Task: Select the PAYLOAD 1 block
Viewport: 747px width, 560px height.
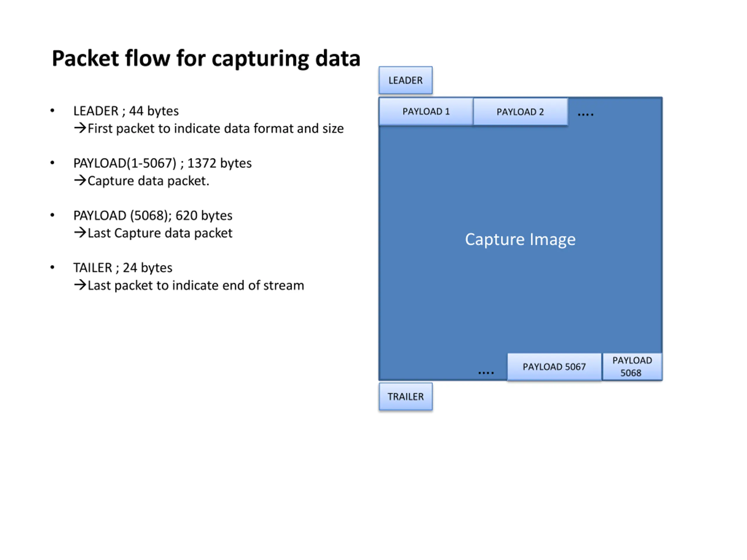Action: 426,111
